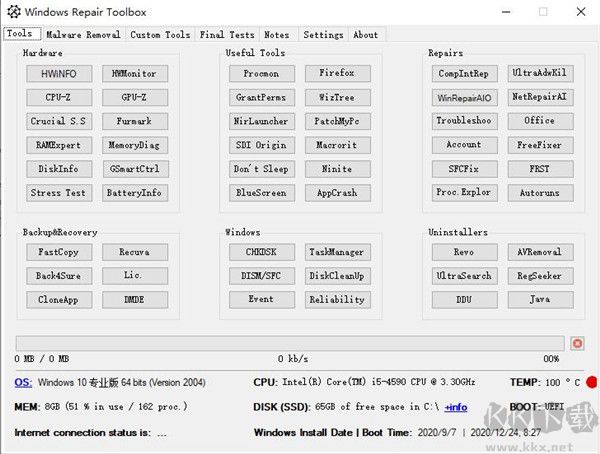Click the Don't Sleep button
The image size is (600, 454).
[x=262, y=169]
